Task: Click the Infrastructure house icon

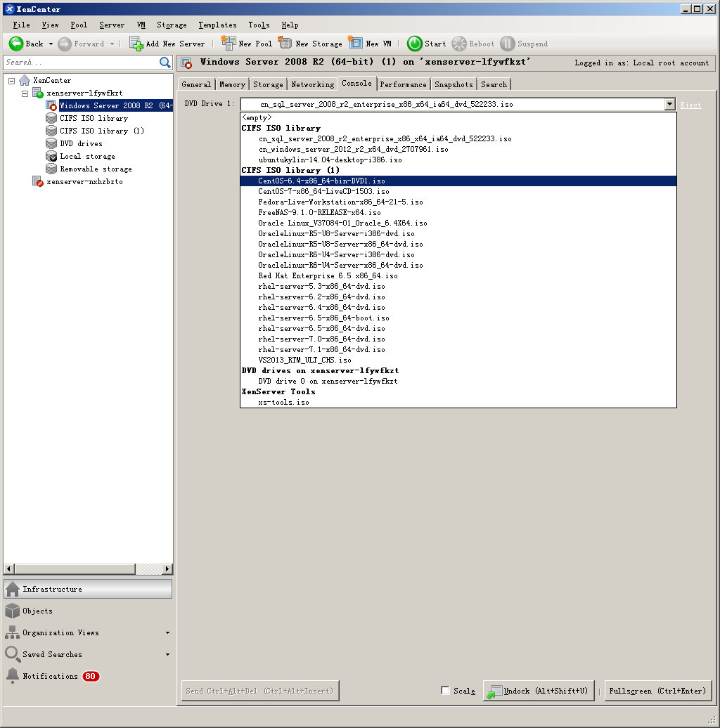Action: point(13,589)
